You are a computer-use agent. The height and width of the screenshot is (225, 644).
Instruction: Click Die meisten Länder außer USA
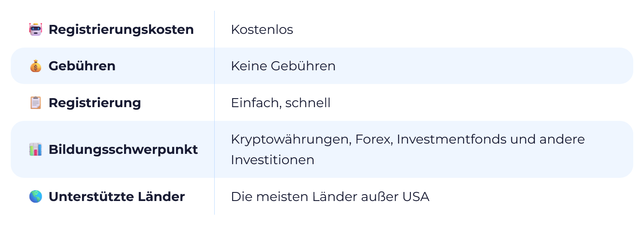coord(330,197)
